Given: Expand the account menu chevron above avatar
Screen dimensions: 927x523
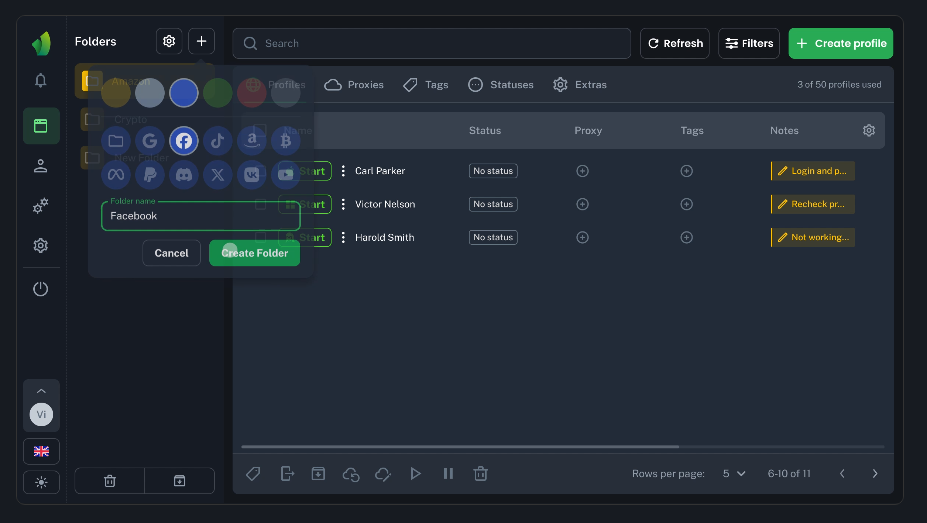Looking at the screenshot, I should coord(41,391).
